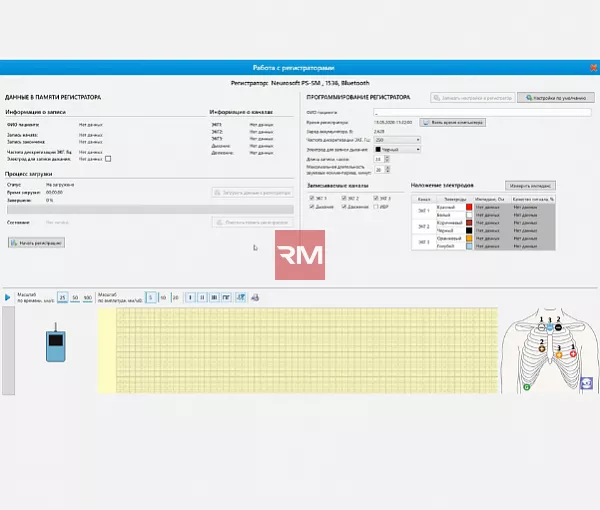Click the gray download progress bar
This screenshot has height=510, width=600.
coord(150,209)
